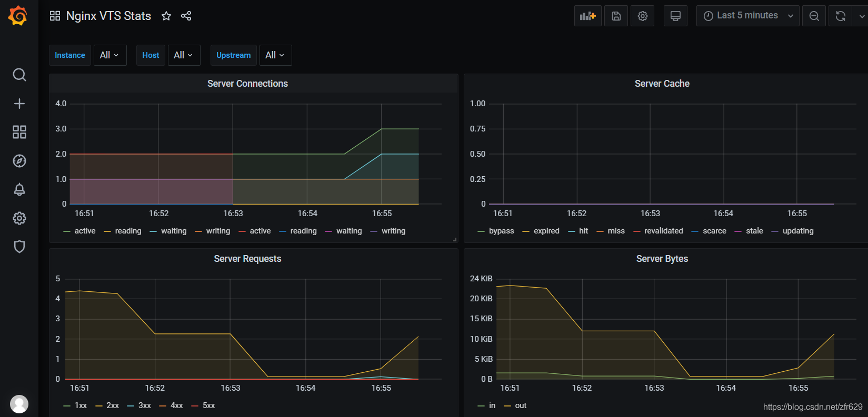Save the dashboard with disk icon
868x417 pixels.
coord(616,16)
